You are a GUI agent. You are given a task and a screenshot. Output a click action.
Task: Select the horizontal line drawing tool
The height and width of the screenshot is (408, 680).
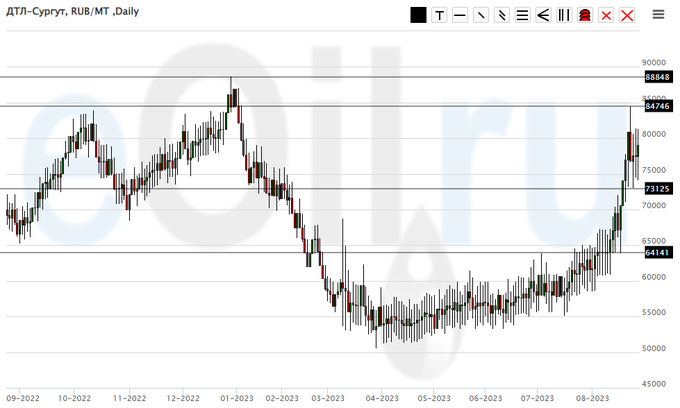[x=460, y=15]
